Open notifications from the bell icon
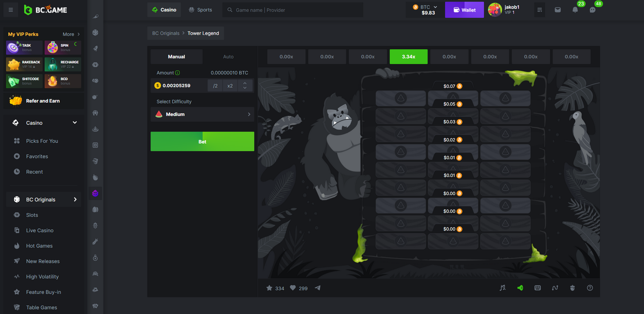The image size is (644, 314). point(575,9)
